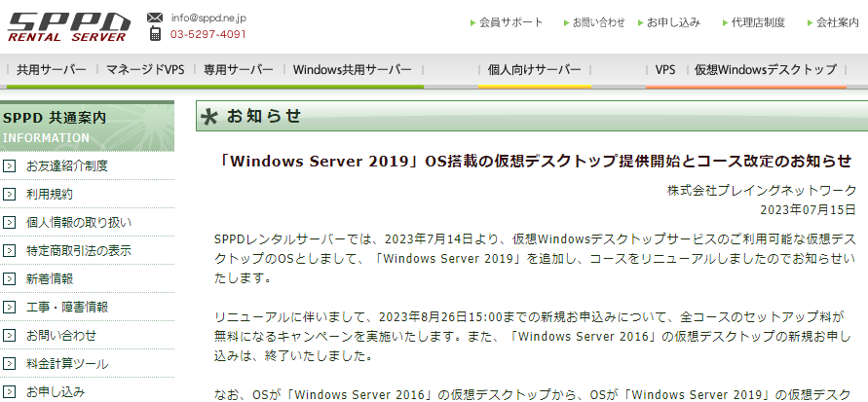This screenshot has height=402, width=868.
Task: Open the 個人向けサーバー menu
Action: (534, 70)
